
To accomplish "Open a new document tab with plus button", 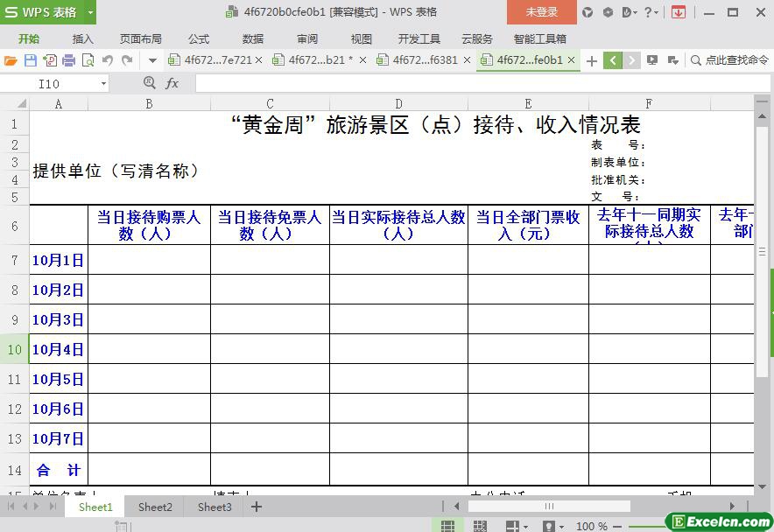I will [592, 60].
